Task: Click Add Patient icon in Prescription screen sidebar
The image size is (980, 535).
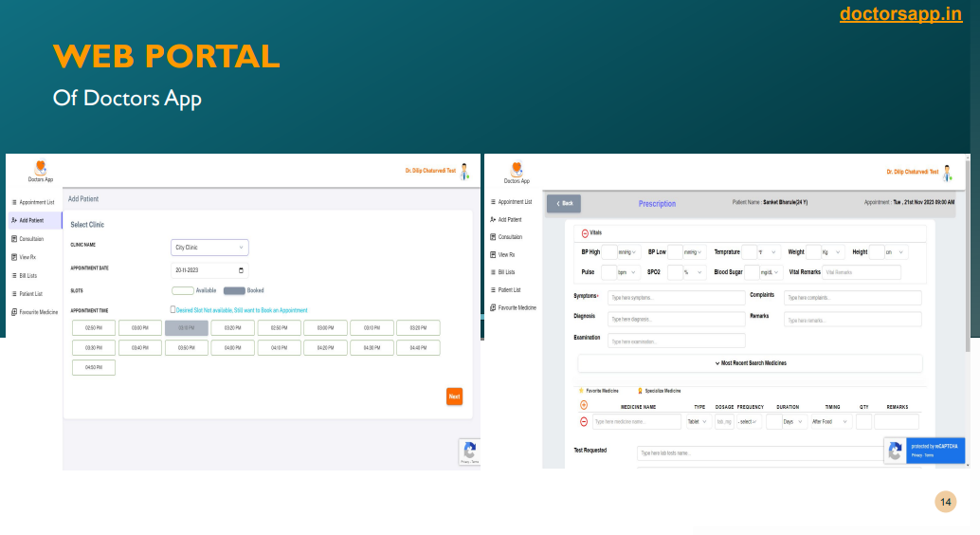Action: pos(493,219)
